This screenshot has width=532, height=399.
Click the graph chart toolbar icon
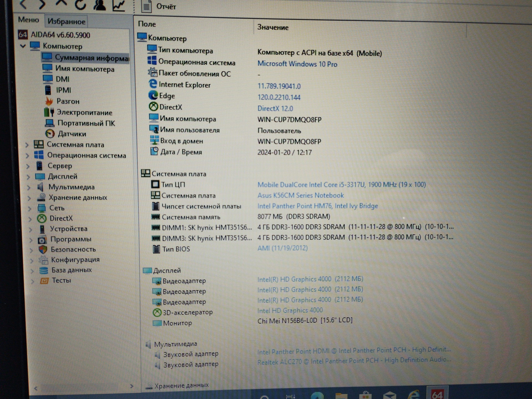click(x=119, y=5)
